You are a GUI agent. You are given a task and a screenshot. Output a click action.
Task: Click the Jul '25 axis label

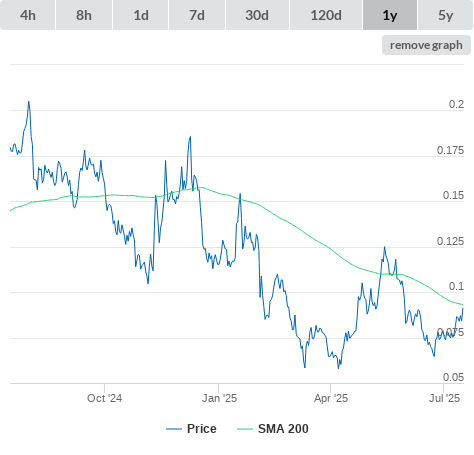(x=444, y=398)
